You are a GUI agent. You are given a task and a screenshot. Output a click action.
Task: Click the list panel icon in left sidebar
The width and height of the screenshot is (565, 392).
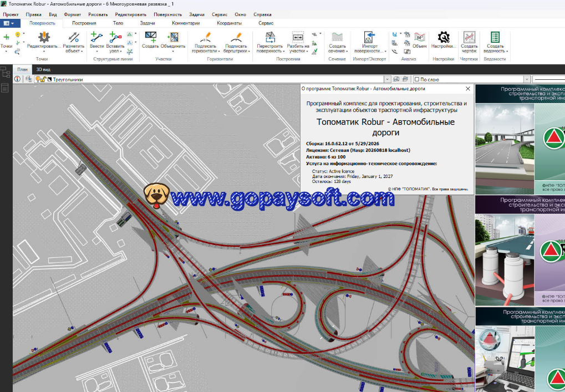(x=4, y=88)
